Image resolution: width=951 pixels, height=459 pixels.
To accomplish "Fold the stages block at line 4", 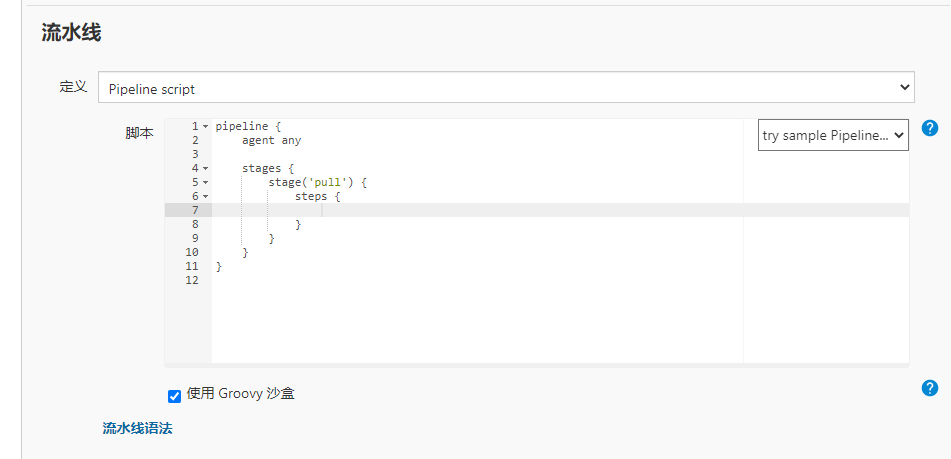I will [205, 169].
